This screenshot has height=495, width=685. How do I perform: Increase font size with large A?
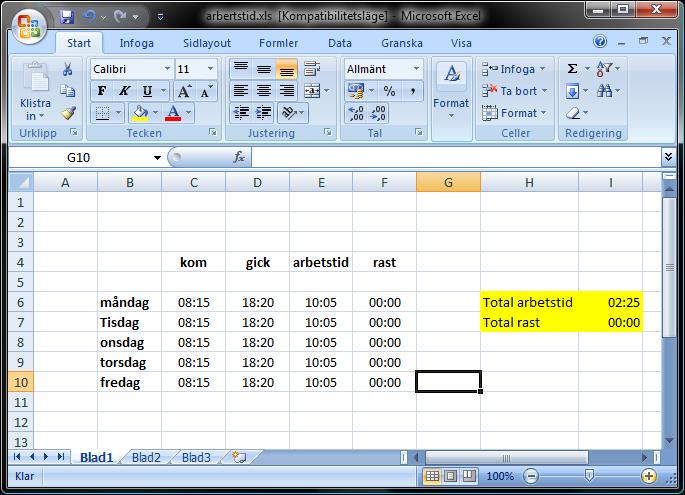point(184,91)
